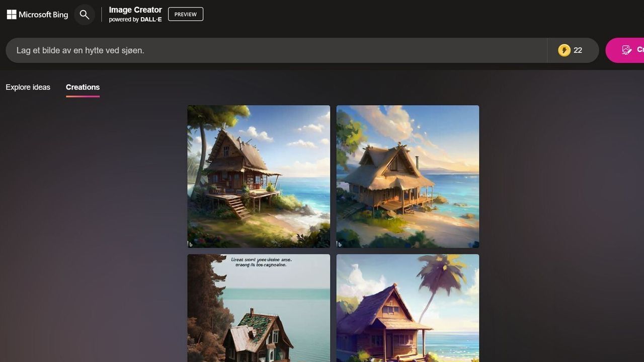Click the coin counter pill next to Create
Screen dimensions: 644x362
coord(573,50)
